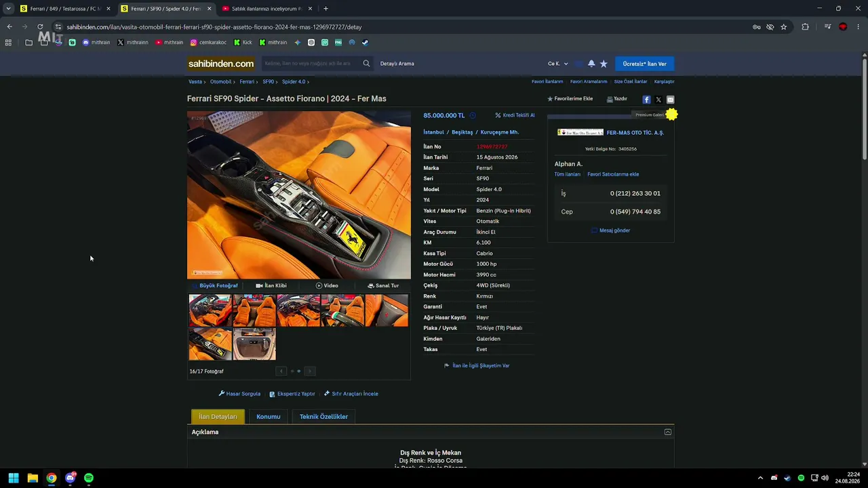This screenshot has width=868, height=488.
Task: Click Favorilerime Ekle
Action: point(570,99)
